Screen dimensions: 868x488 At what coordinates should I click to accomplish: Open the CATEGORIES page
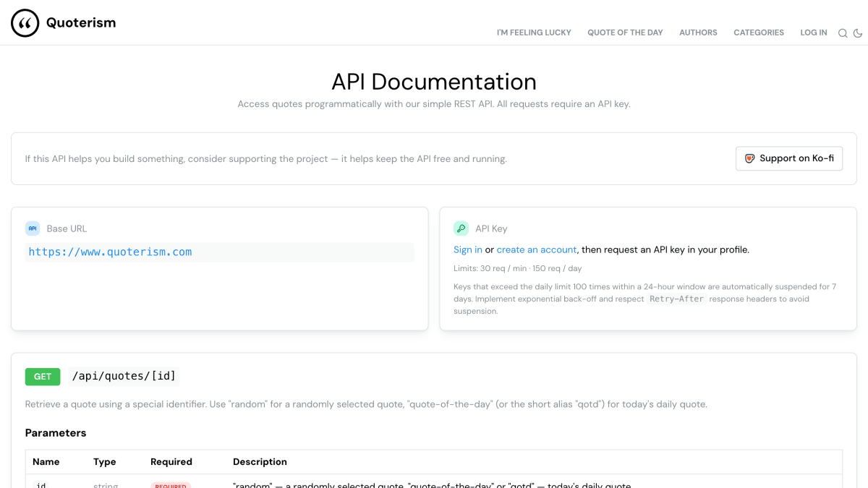click(x=759, y=33)
